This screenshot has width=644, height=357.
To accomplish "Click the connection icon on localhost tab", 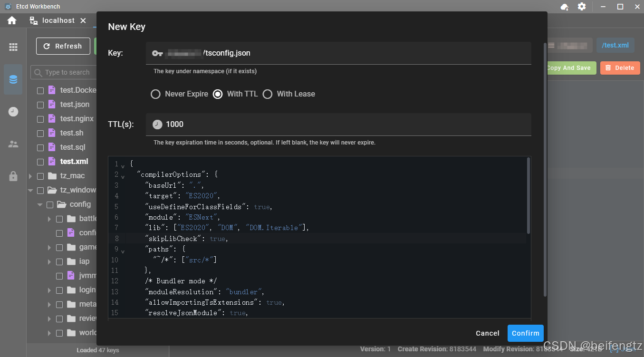I will [x=34, y=20].
